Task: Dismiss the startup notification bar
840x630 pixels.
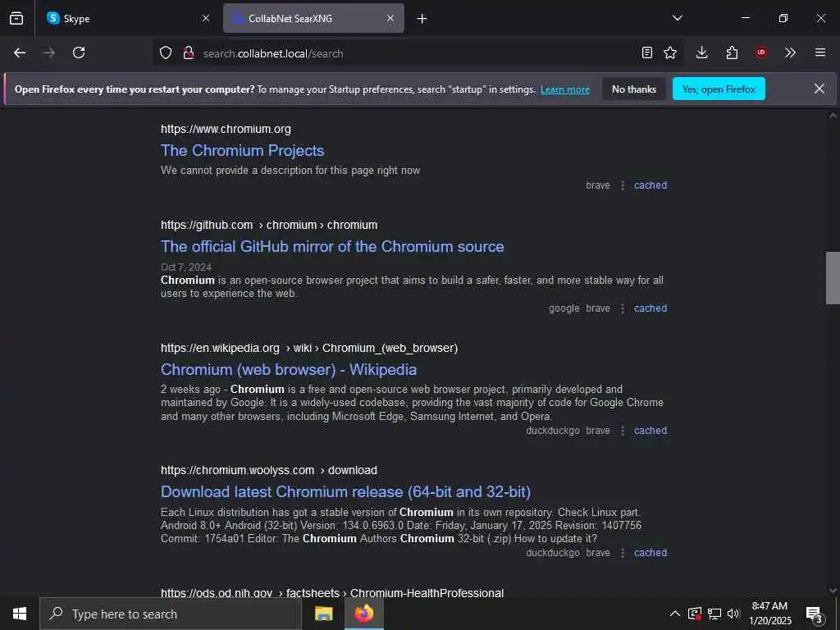Action: click(x=819, y=89)
